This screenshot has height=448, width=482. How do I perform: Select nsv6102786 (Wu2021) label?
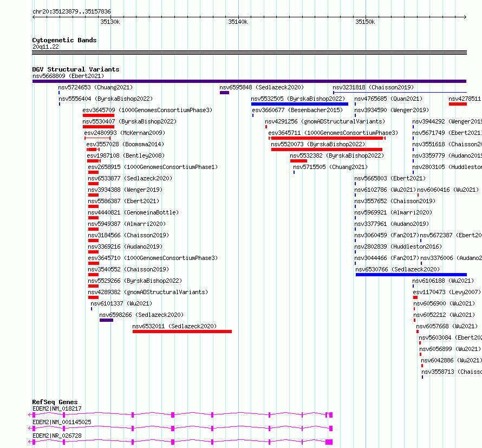385,190
